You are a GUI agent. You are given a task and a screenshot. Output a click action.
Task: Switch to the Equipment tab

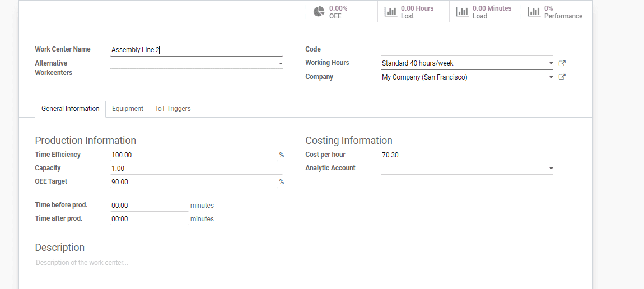tap(128, 109)
